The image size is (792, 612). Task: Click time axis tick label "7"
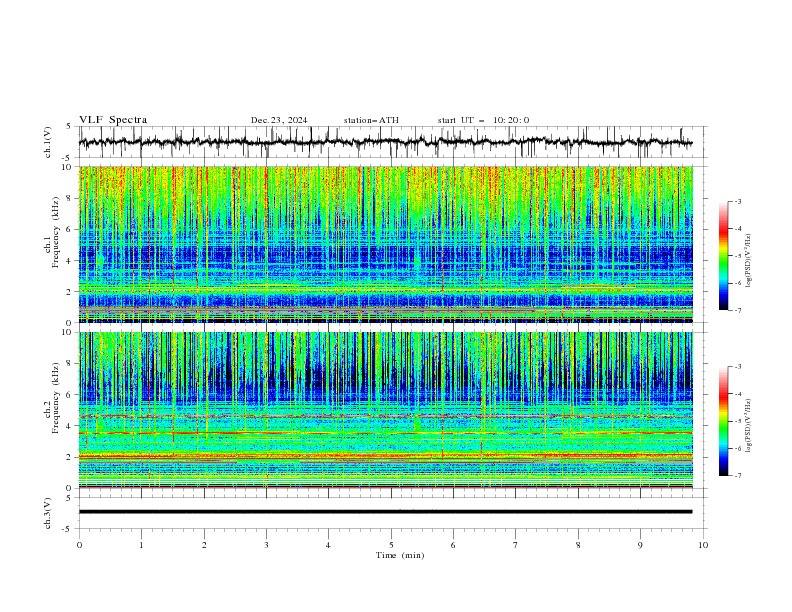point(516,545)
